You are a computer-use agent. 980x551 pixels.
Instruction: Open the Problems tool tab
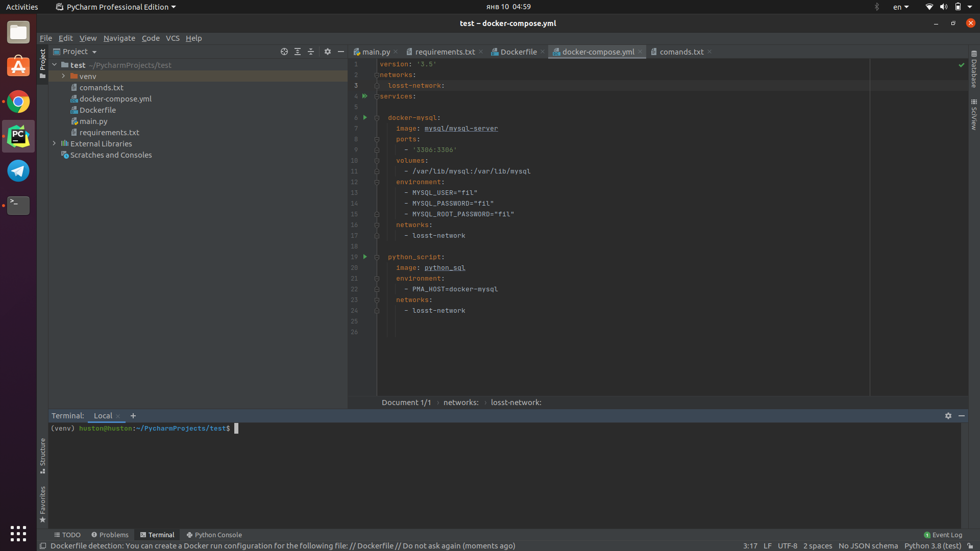click(110, 535)
